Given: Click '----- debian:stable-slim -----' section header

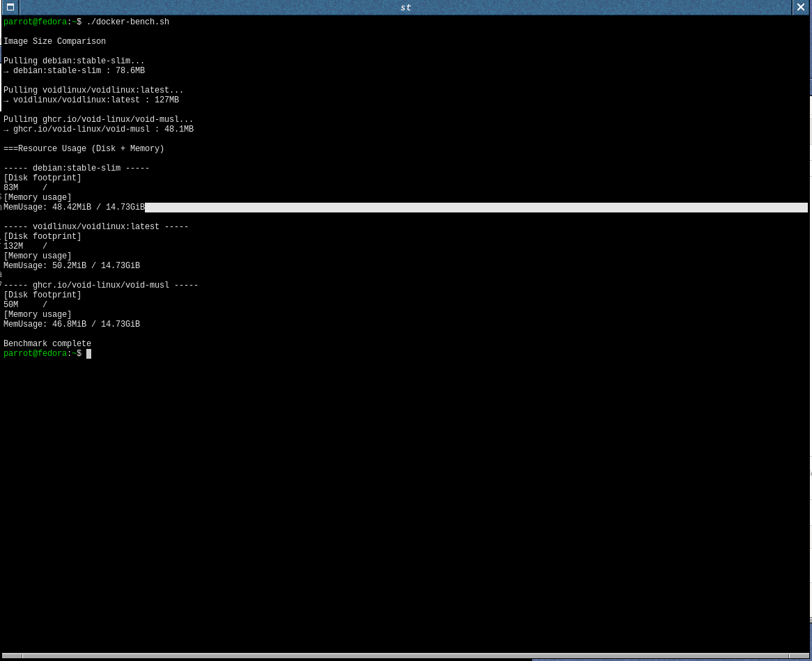Looking at the screenshot, I should 77,169.
